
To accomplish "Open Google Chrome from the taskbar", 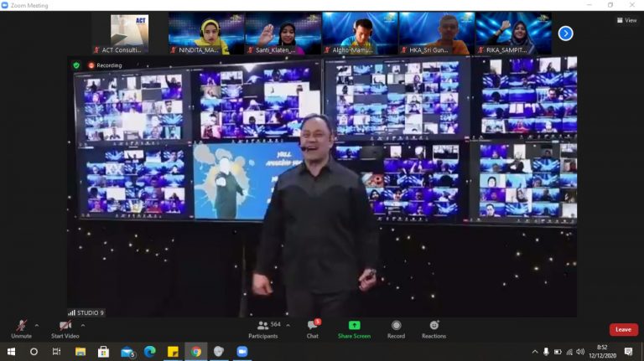I will pos(196,352).
